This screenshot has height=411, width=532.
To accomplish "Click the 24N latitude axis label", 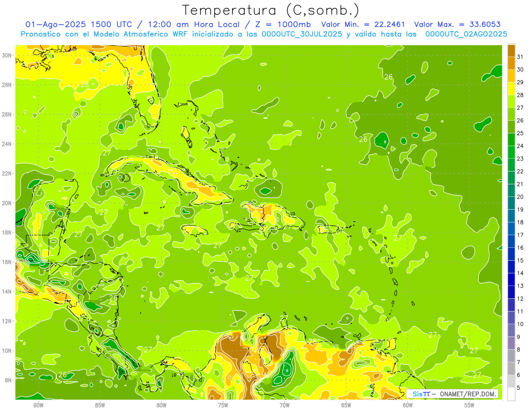I will 7,144.
